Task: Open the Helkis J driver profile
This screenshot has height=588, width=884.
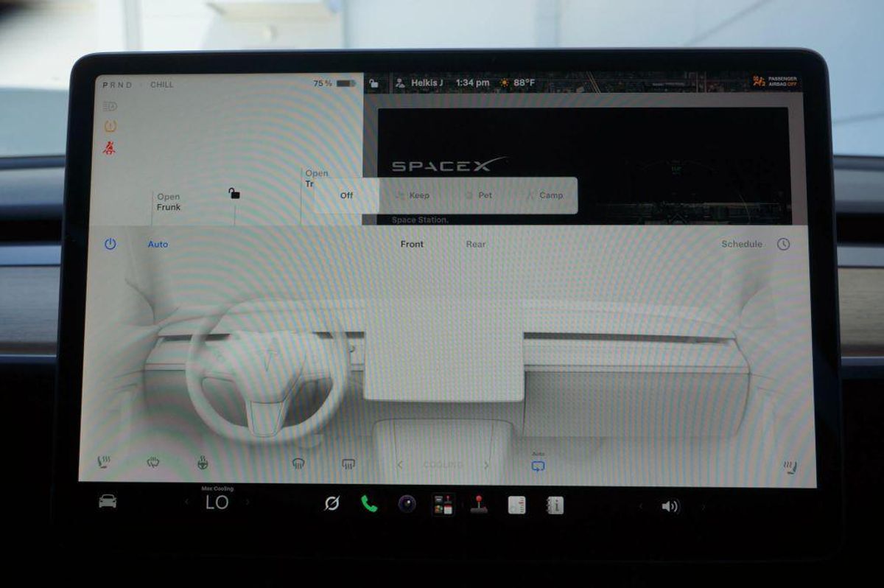Action: pos(419,83)
